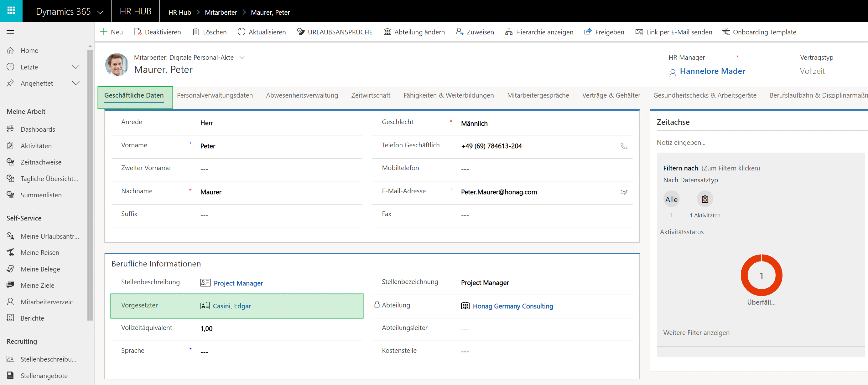The width and height of the screenshot is (868, 385).
Task: Click Löschen trash icon in toolbar
Action: point(196,32)
